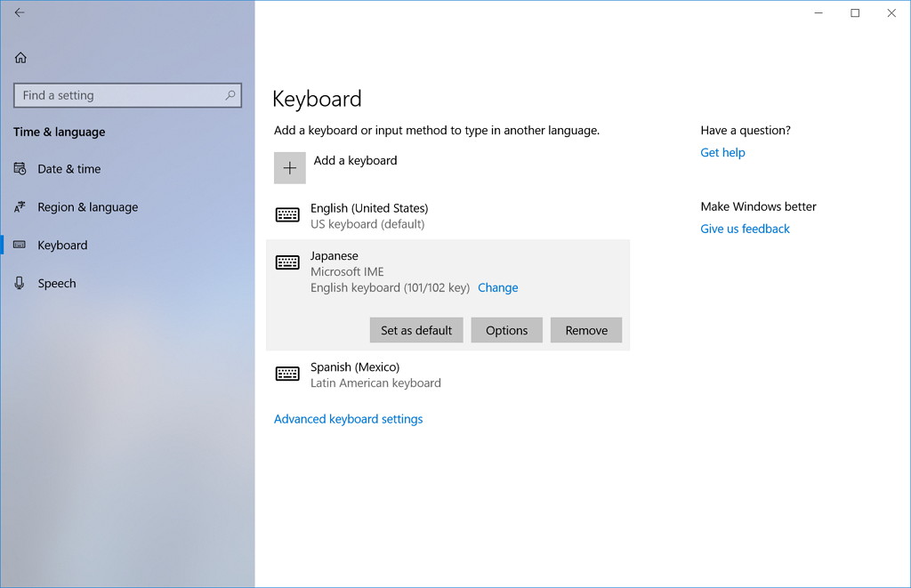The image size is (911, 588).
Task: Click the Add a keyboard label
Action: [x=356, y=160]
